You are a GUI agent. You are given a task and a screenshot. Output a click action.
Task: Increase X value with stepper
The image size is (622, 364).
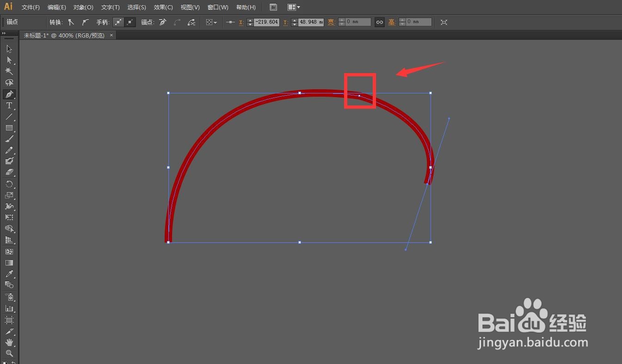tap(250, 20)
